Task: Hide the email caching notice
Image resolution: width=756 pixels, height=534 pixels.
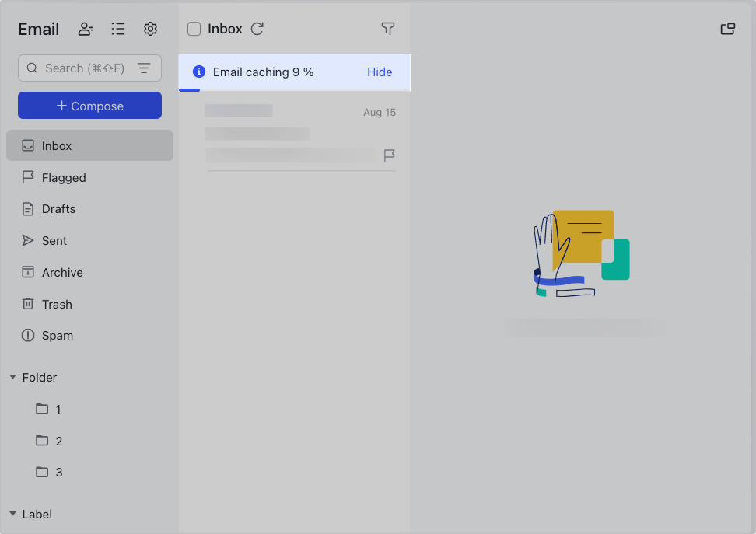Action: 380,72
